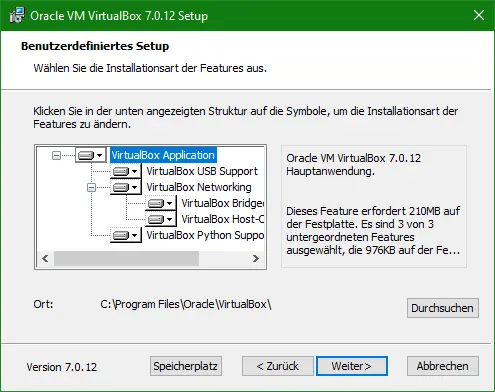The image size is (495, 392).
Task: Click the VirtualBox Bridged Networking drive icon
Action: (161, 203)
